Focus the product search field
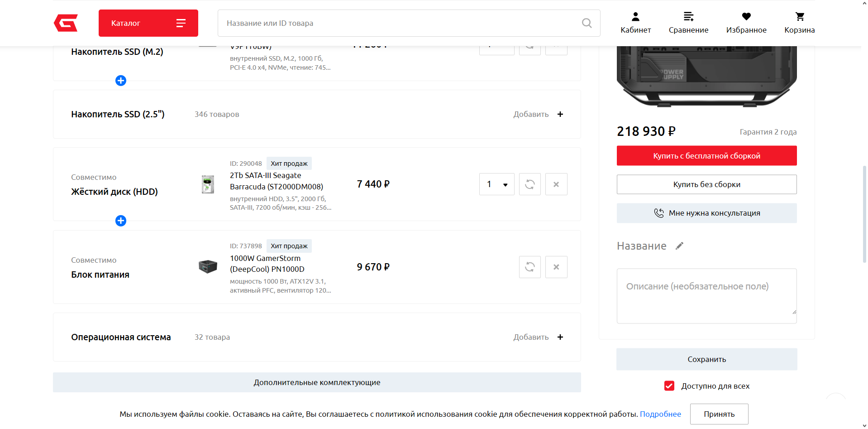 (409, 23)
